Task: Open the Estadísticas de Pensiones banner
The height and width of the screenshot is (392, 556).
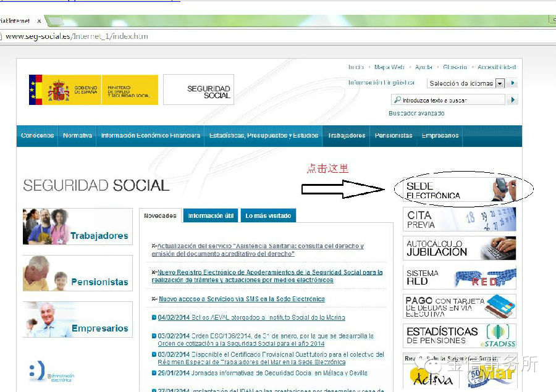Action: click(x=460, y=336)
